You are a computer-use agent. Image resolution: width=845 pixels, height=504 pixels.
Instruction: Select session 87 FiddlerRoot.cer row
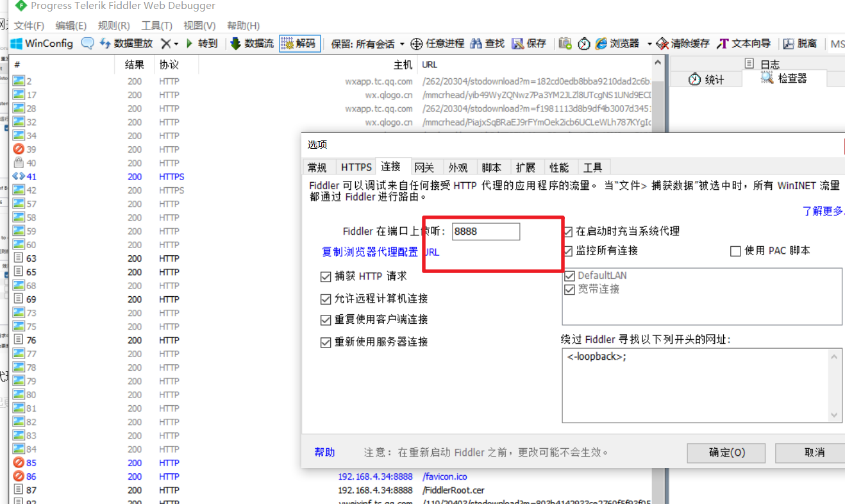(331, 491)
